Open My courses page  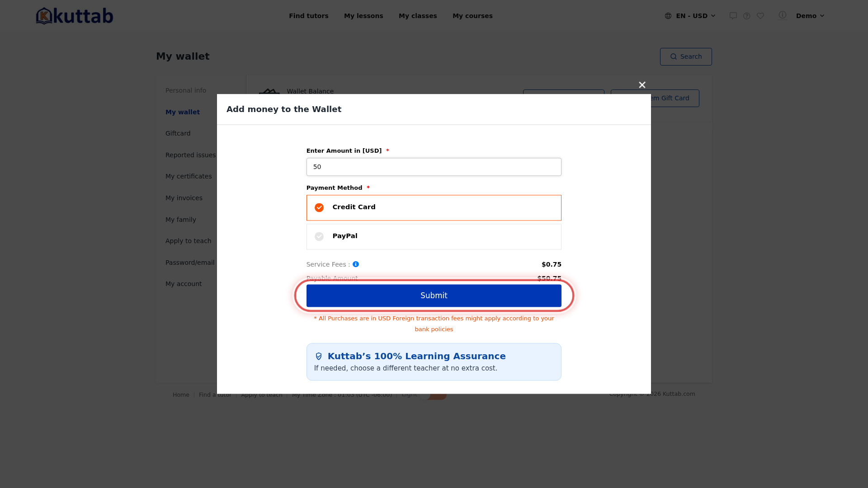pyautogui.click(x=472, y=16)
